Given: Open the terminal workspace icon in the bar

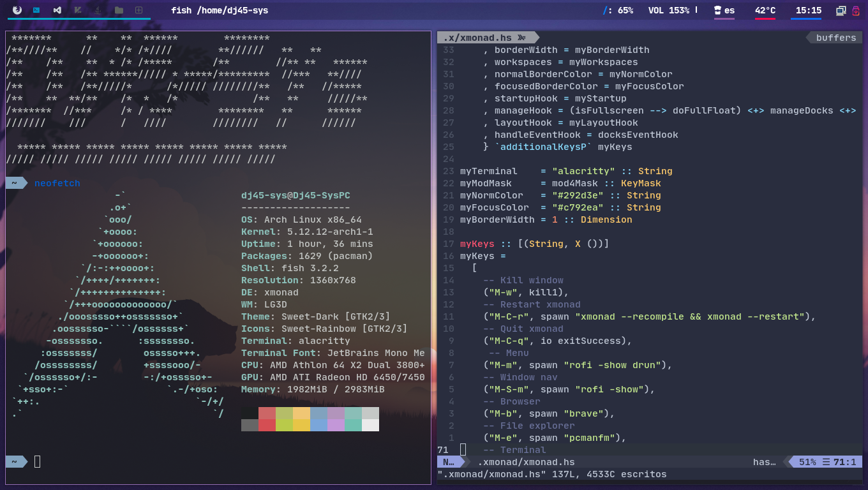Looking at the screenshot, I should tap(37, 10).
